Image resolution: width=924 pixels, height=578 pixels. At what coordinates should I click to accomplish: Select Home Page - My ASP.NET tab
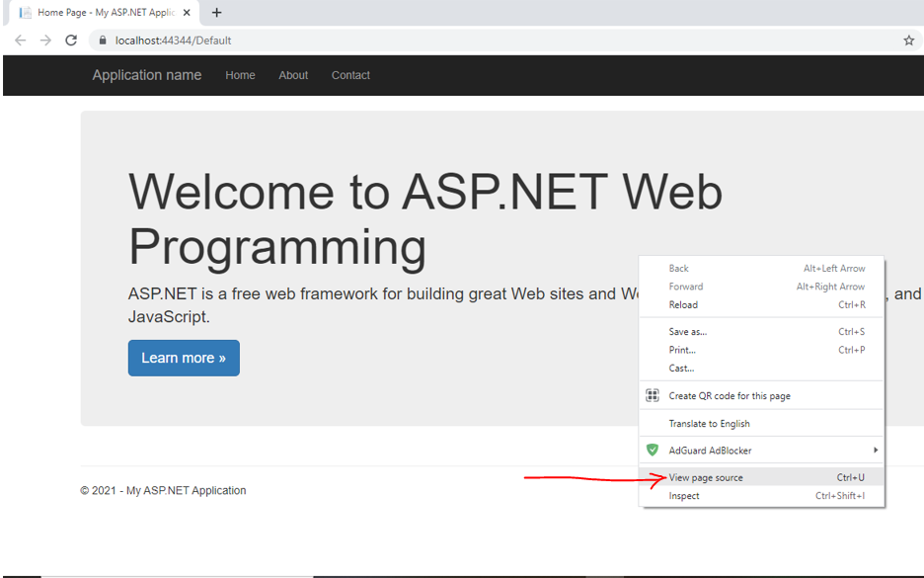point(105,13)
